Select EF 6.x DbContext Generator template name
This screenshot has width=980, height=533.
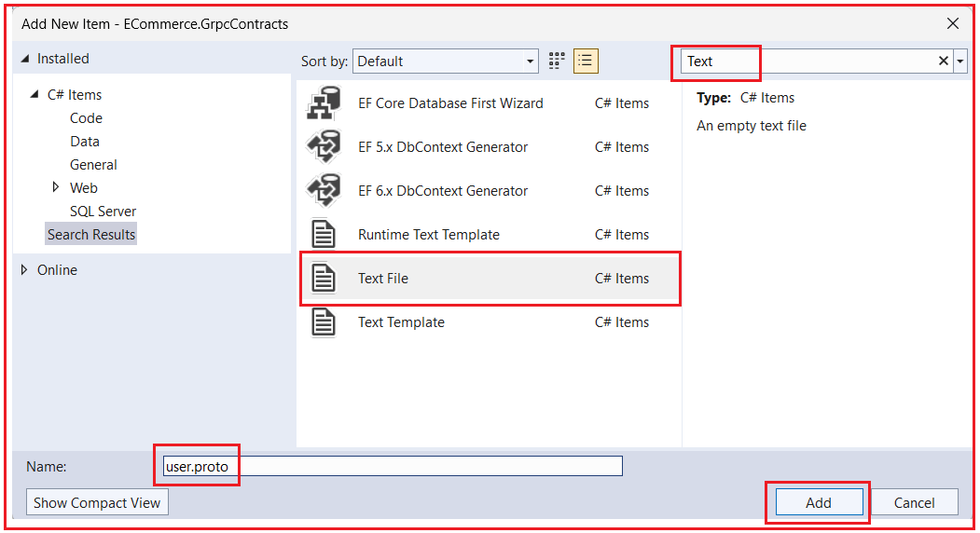coord(443,191)
